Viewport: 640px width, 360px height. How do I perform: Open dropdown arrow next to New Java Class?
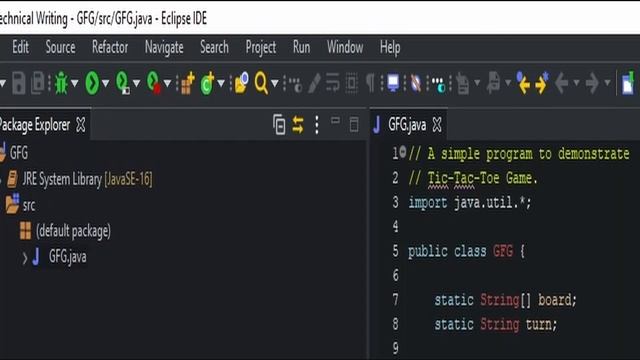point(221,83)
